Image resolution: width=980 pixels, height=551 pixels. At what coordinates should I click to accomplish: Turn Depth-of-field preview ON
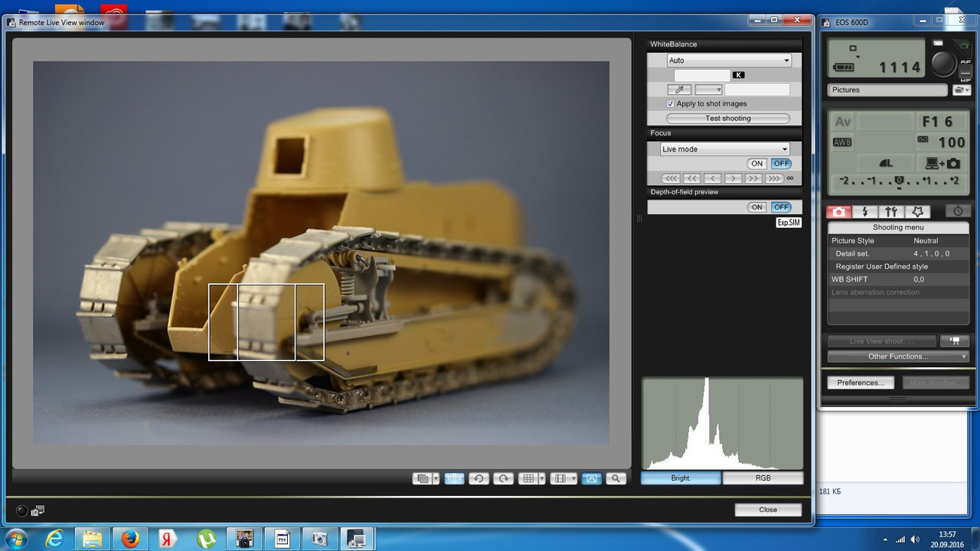tap(757, 207)
